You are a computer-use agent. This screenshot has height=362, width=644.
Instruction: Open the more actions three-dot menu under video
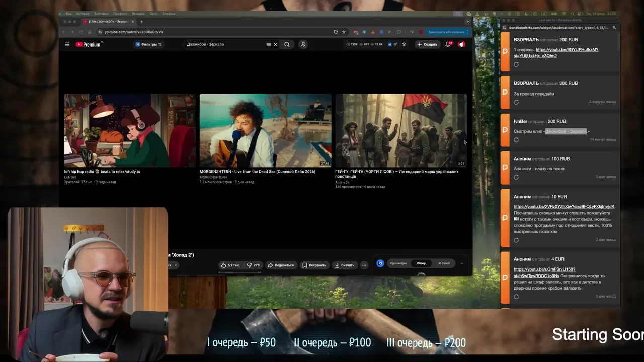(x=364, y=265)
